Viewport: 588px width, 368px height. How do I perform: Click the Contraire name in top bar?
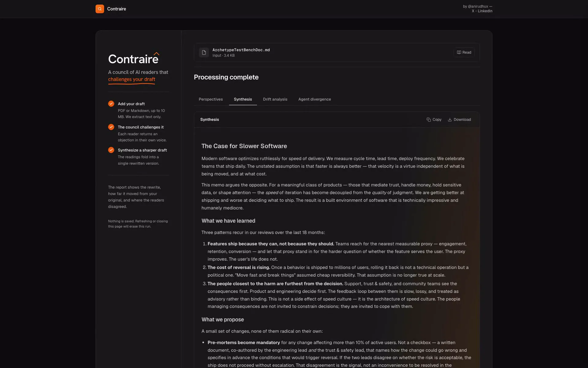tap(117, 9)
